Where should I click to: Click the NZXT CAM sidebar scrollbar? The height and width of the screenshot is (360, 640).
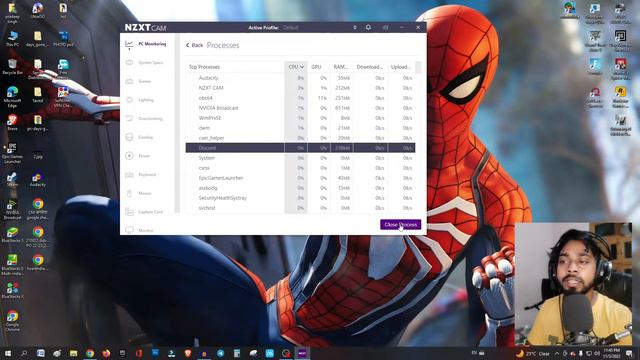click(177, 122)
